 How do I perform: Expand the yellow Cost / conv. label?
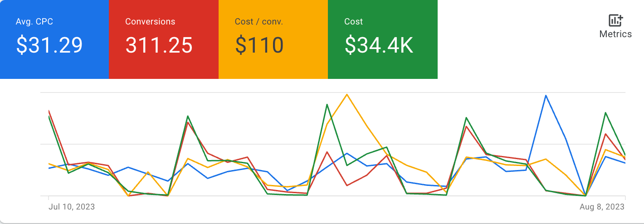pyautogui.click(x=259, y=22)
